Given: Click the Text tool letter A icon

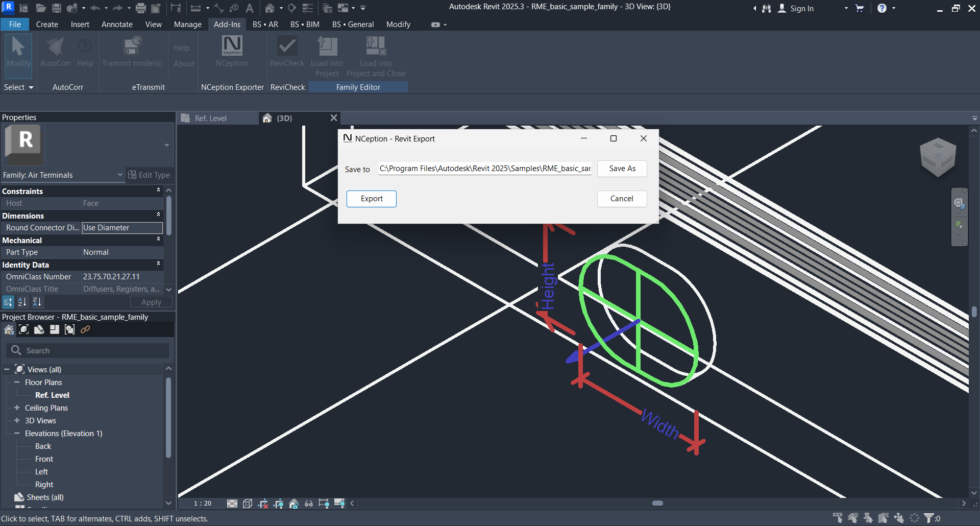Looking at the screenshot, I should [x=250, y=8].
